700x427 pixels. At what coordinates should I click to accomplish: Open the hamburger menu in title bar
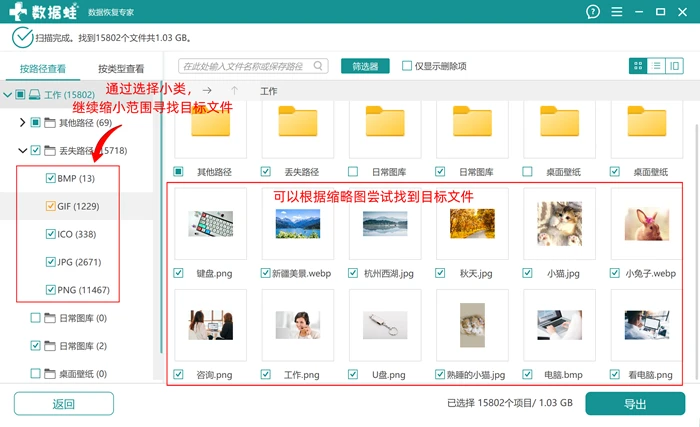pos(617,12)
